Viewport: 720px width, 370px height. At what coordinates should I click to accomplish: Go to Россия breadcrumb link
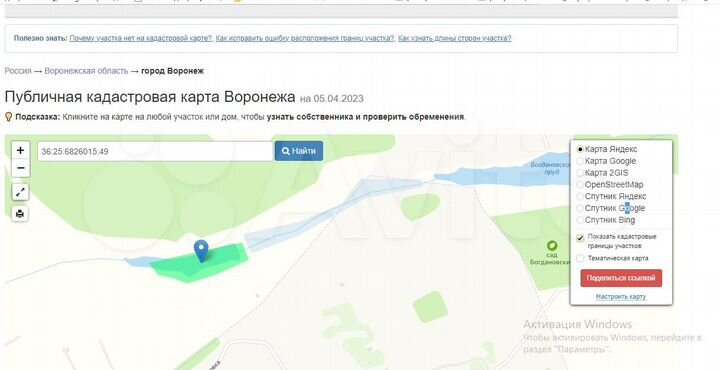coord(18,71)
